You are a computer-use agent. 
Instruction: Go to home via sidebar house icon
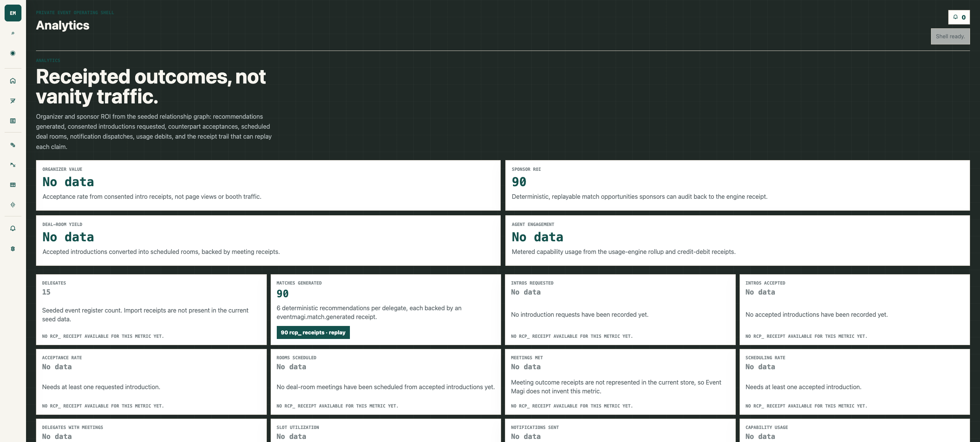tap(13, 81)
